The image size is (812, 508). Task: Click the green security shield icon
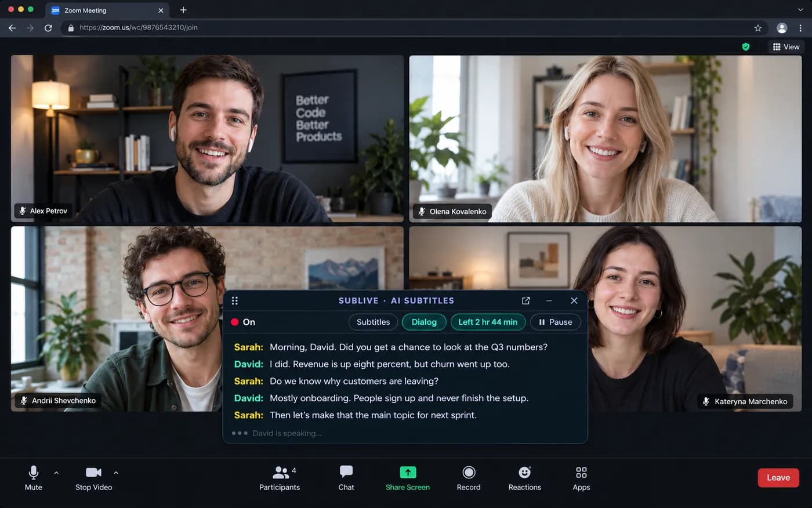[746, 47]
